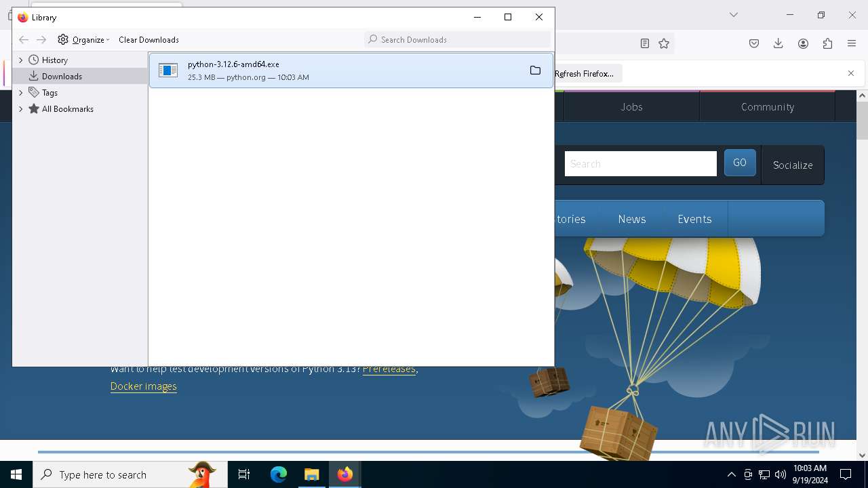868x488 pixels.
Task: Open the News menu item
Action: [631, 219]
